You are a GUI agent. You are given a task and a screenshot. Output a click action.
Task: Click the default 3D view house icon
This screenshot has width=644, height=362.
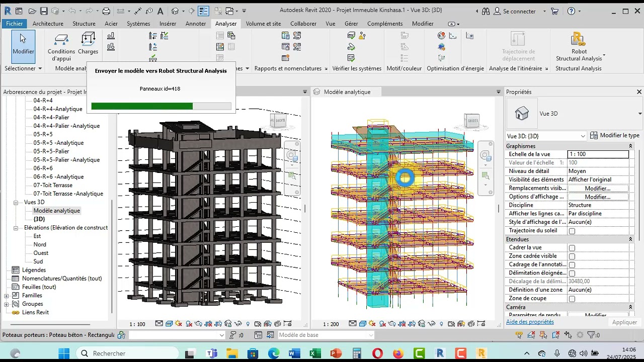(x=175, y=11)
